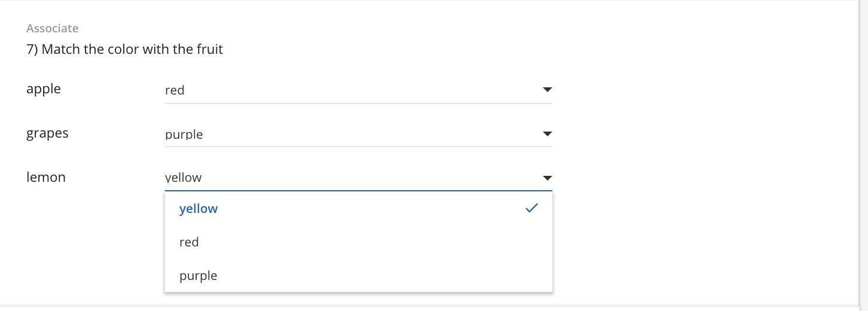This screenshot has width=868, height=311.
Task: Click the word 'red' in the apple field
Action: coord(175,90)
